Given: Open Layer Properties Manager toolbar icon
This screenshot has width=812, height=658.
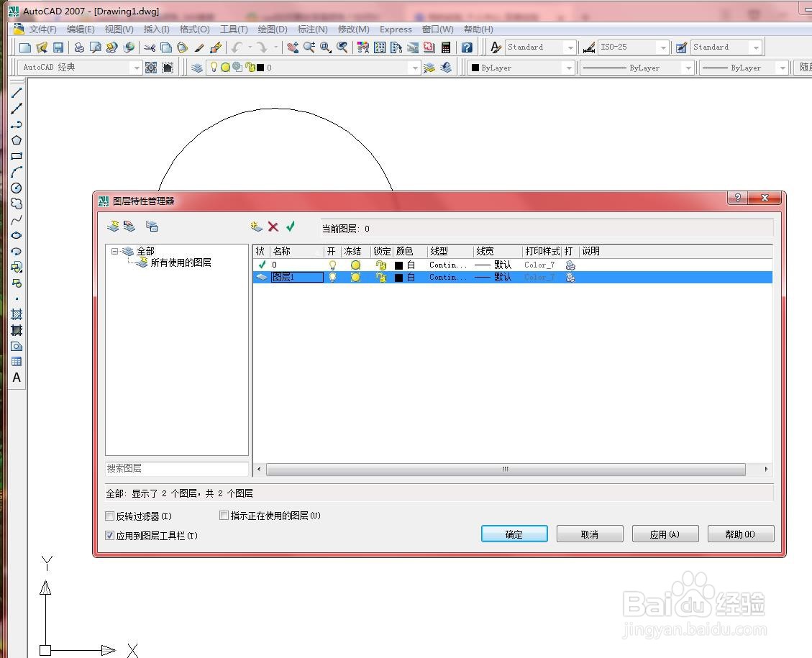Looking at the screenshot, I should click(x=197, y=68).
